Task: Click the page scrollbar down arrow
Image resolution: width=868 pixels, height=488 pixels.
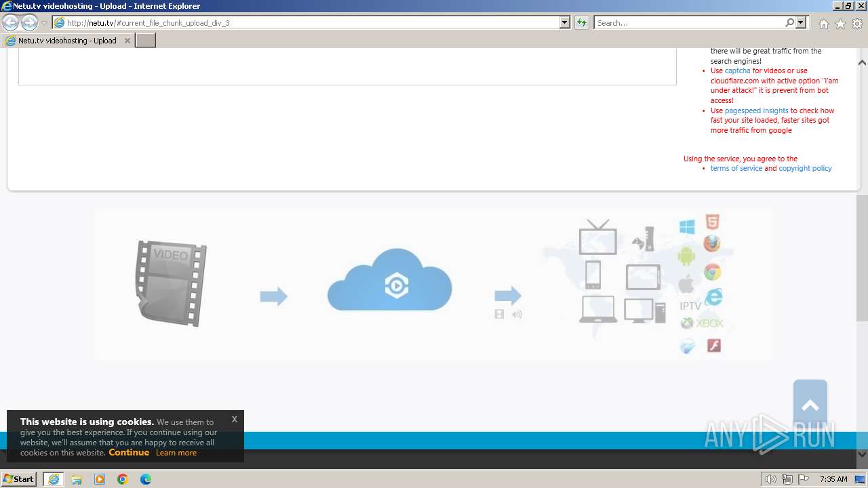Action: [x=862, y=455]
